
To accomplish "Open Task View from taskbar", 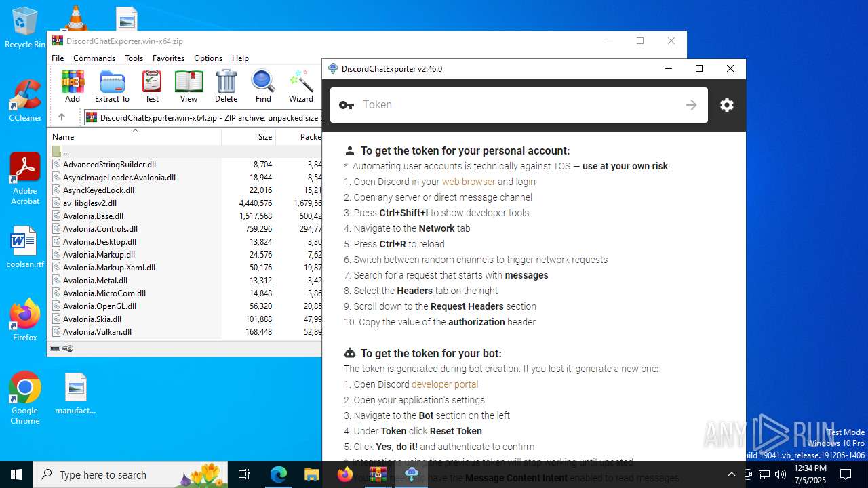I will [x=245, y=474].
